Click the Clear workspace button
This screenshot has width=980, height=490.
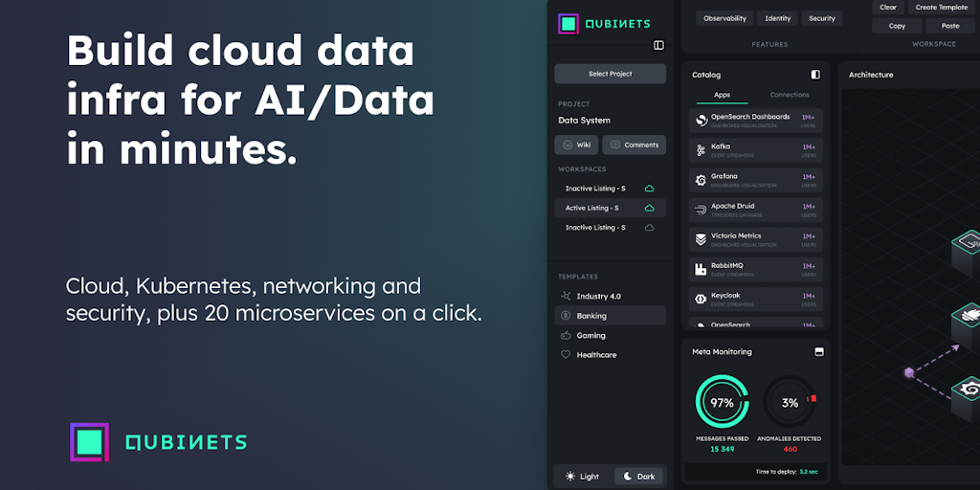(x=888, y=8)
